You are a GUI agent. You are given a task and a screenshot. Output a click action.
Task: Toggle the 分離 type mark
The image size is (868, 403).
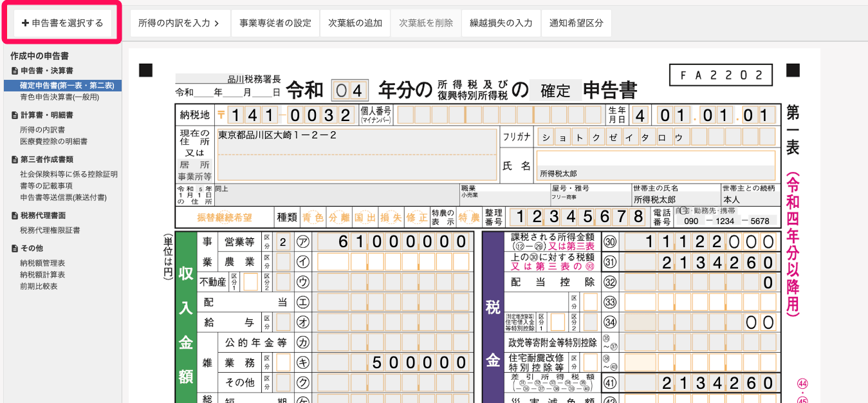coord(339,218)
